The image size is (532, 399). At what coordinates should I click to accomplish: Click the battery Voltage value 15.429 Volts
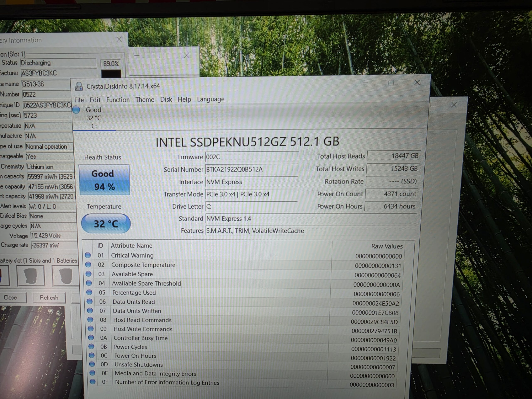54,235
